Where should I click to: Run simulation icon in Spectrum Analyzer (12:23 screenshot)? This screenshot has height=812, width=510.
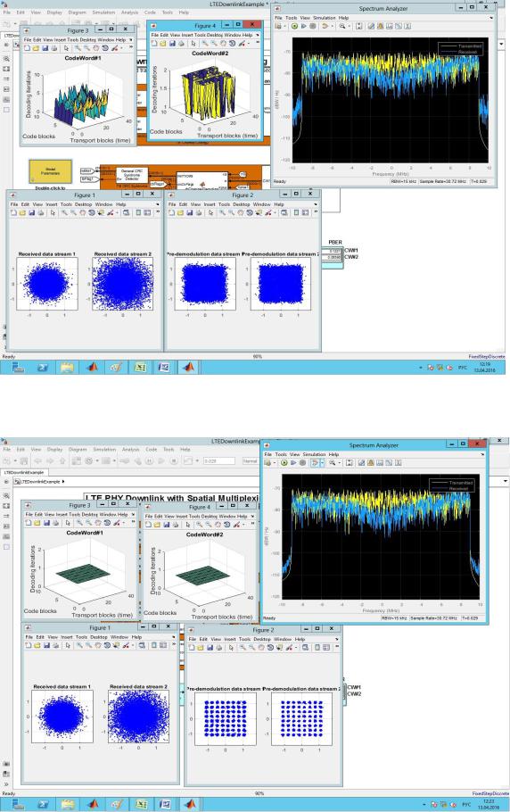click(x=284, y=462)
